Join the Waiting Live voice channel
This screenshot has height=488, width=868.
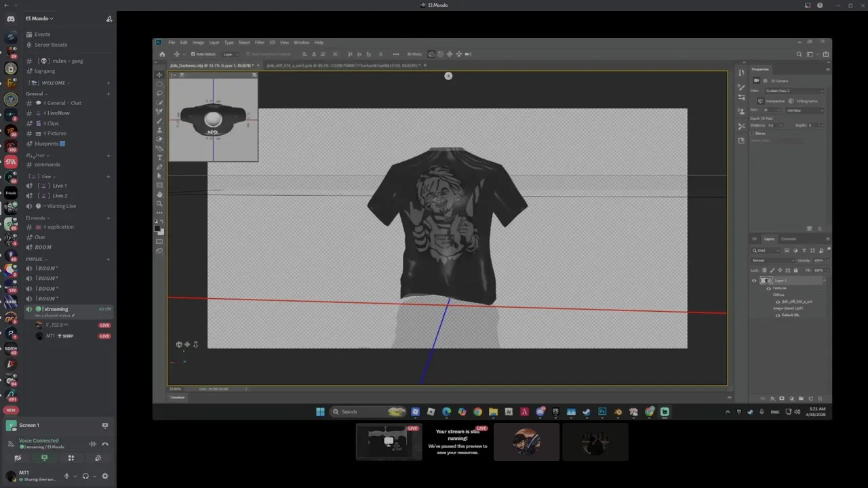point(61,206)
